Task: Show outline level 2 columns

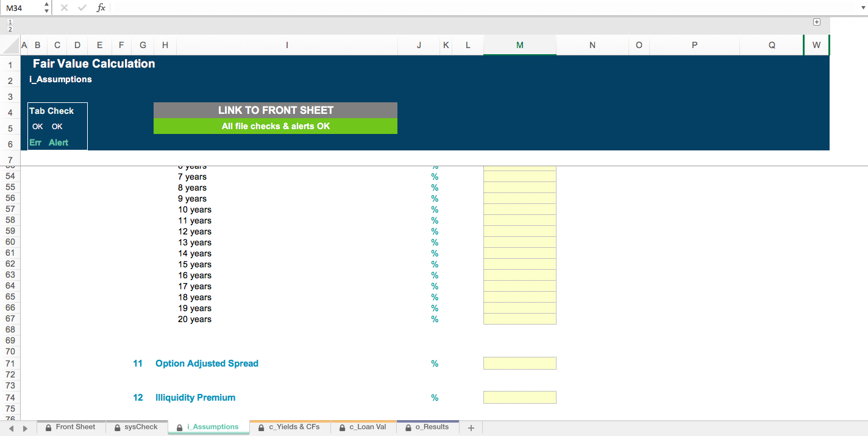Action: (10, 29)
